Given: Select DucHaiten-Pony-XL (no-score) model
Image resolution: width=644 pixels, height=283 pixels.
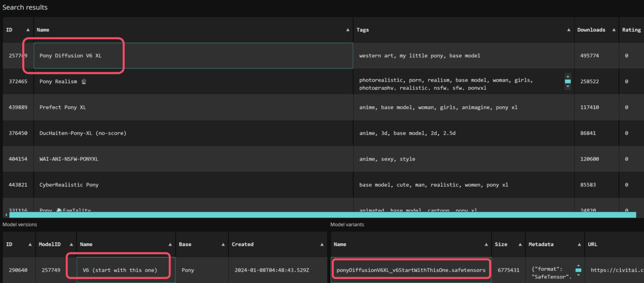Looking at the screenshot, I should coord(83,133).
